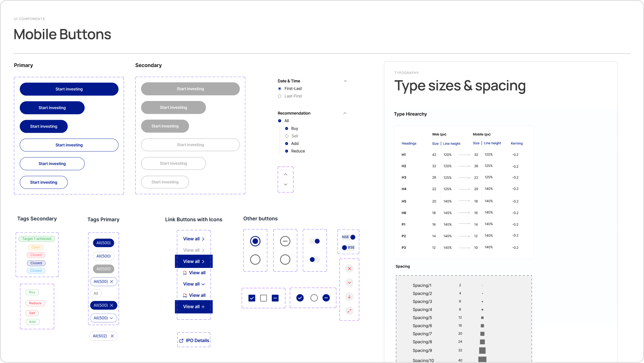Click the Target 1 achieved tag
Image resolution: width=644 pixels, height=363 pixels.
coord(37,239)
